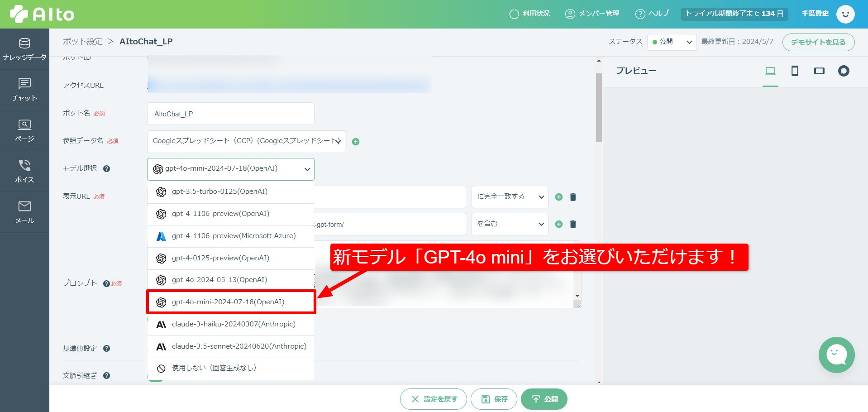This screenshot has width=868, height=412.
Task: Click the プロンプト textarea scroll-down arrow
Action: 577,296
